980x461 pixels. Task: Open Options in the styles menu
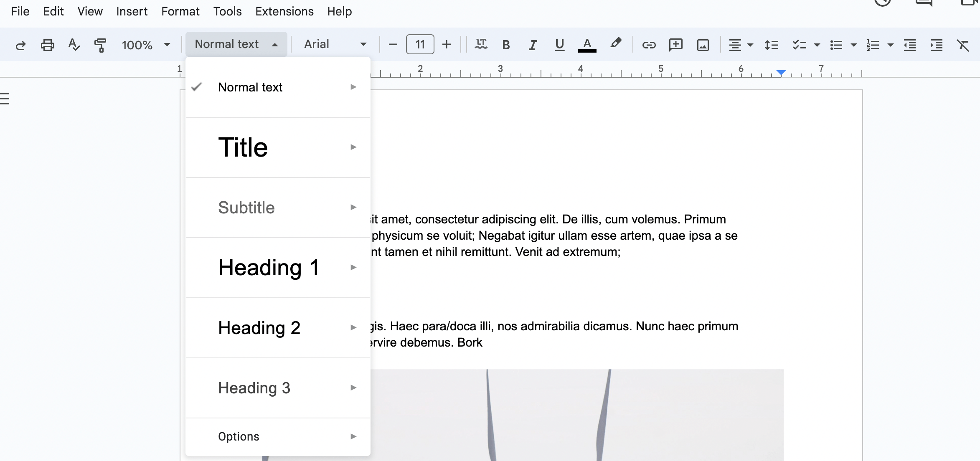click(239, 436)
